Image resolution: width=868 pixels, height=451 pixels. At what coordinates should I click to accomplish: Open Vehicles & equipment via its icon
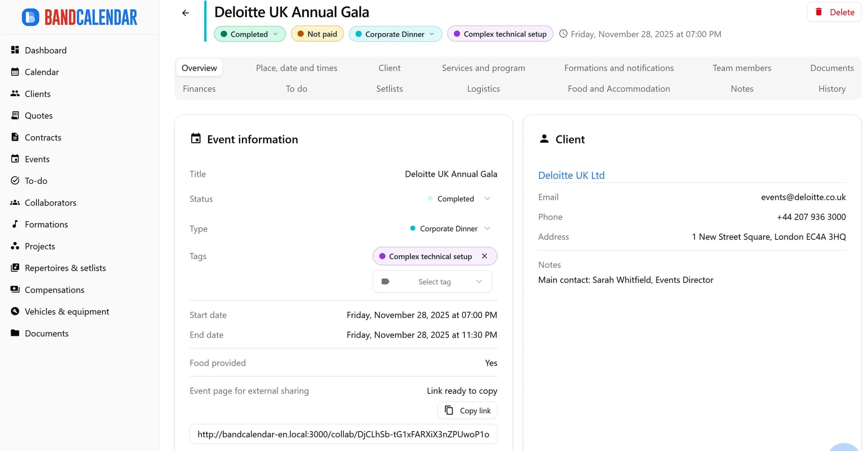pyautogui.click(x=15, y=311)
